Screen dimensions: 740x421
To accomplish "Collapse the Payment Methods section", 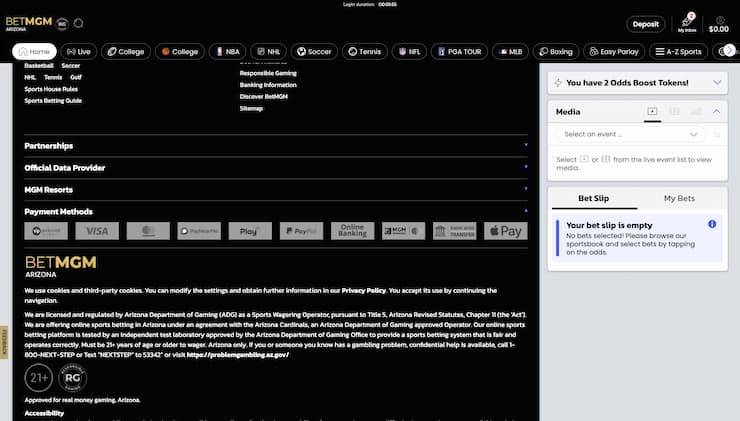I will 276,211.
